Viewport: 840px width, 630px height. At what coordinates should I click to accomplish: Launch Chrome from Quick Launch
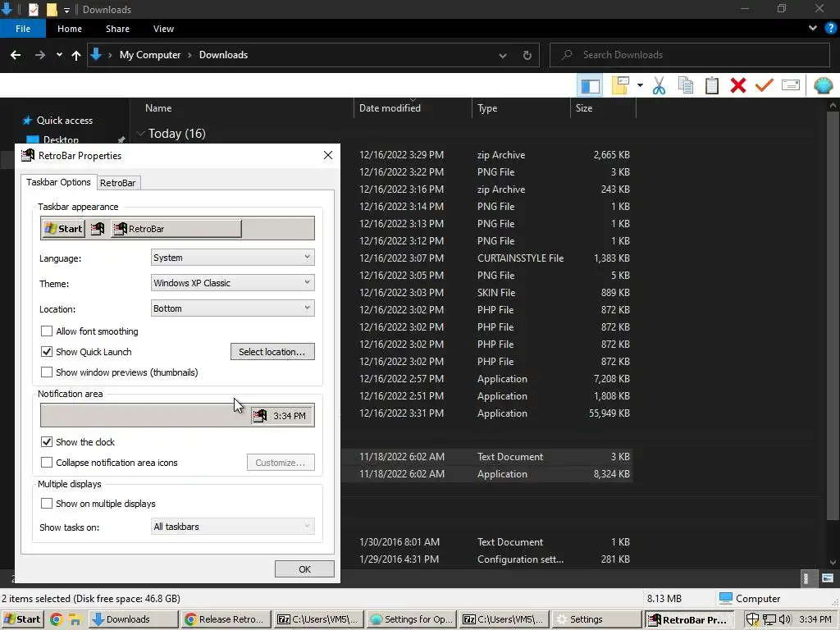point(56,619)
